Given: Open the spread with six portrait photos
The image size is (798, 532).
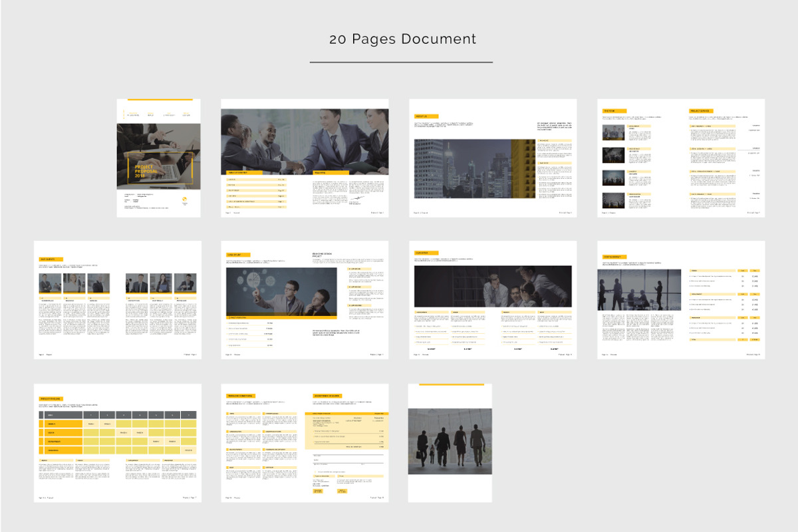Looking at the screenshot, I should tap(116, 300).
